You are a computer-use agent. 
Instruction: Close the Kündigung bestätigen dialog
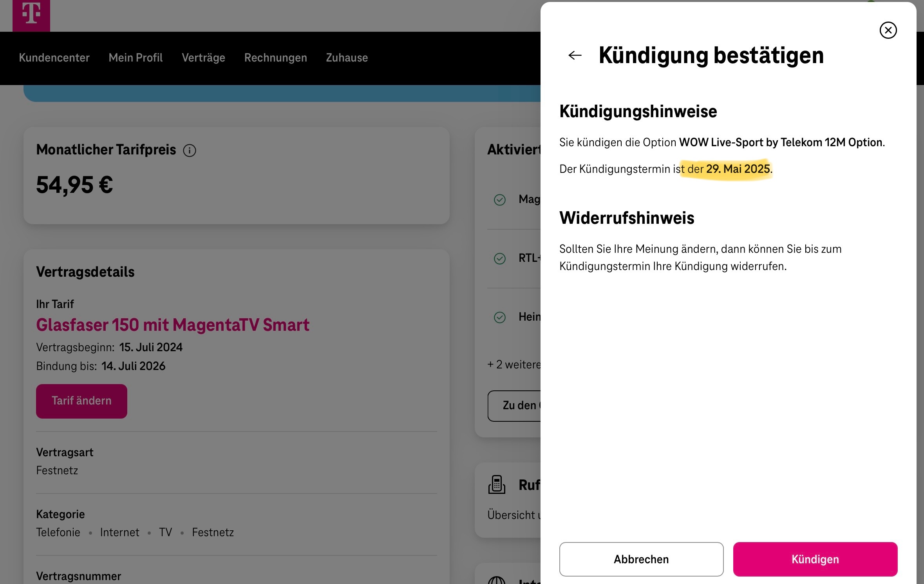pyautogui.click(x=888, y=30)
